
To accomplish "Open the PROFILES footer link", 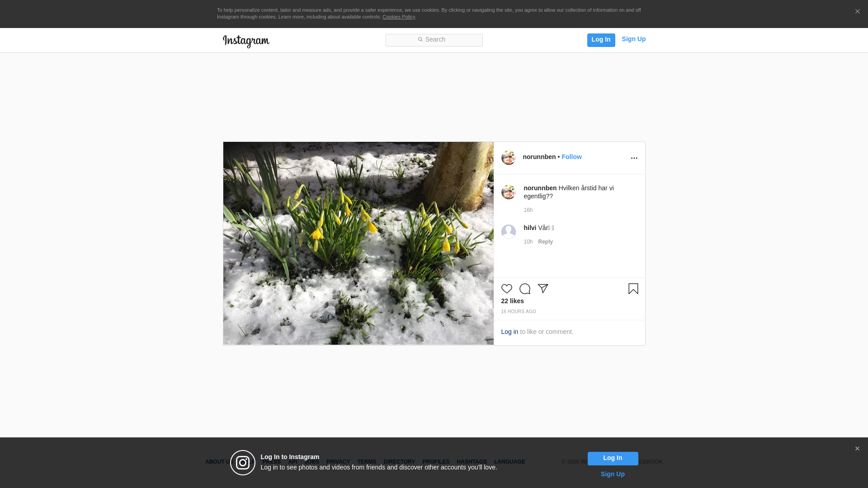I will click(436, 462).
